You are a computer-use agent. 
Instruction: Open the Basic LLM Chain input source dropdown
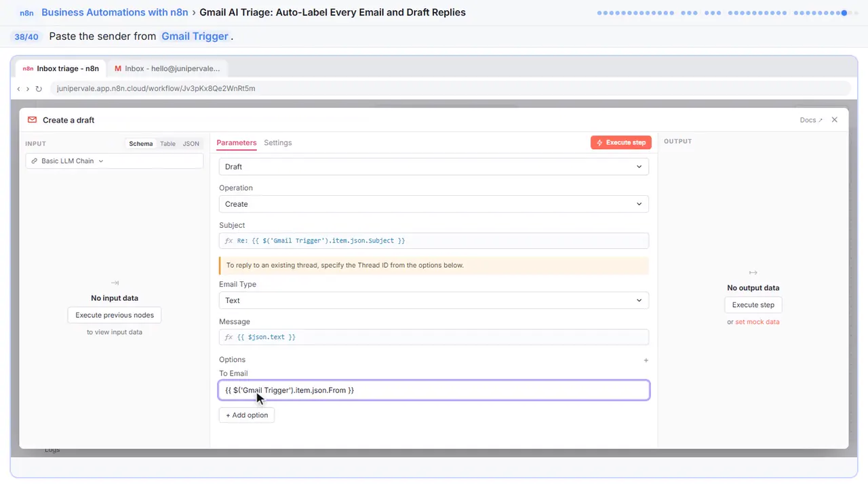click(115, 161)
